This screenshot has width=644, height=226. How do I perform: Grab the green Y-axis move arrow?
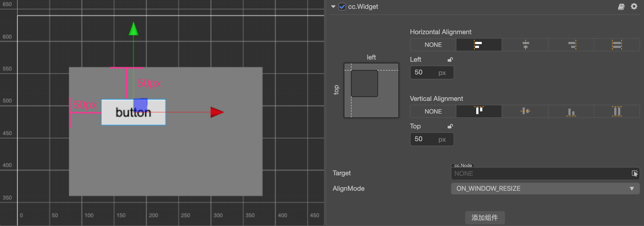pos(134,29)
